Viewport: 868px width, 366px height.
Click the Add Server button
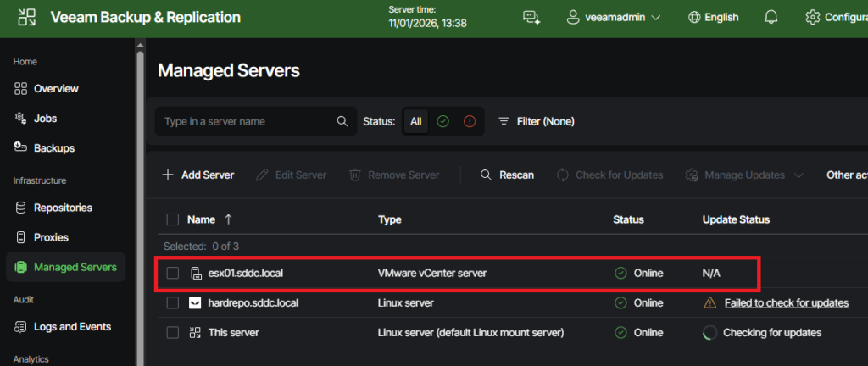[x=198, y=175]
